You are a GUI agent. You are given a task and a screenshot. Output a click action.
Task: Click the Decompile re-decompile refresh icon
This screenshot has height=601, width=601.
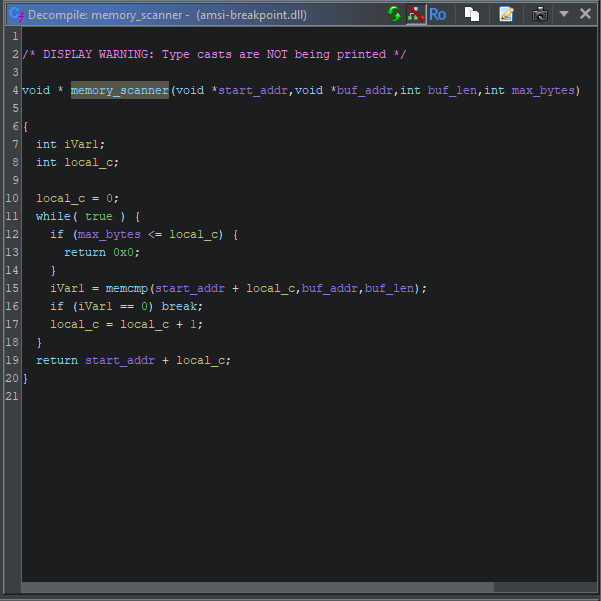(x=394, y=15)
